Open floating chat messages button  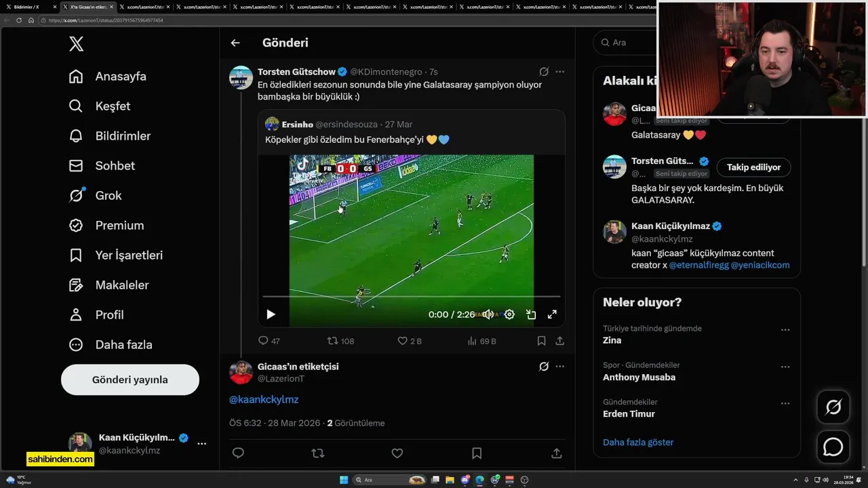click(833, 447)
